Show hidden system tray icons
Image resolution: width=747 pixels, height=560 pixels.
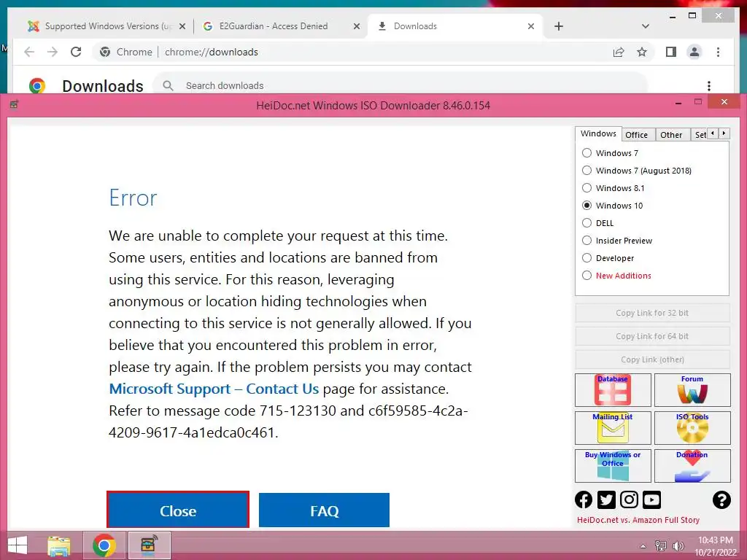pos(643,546)
